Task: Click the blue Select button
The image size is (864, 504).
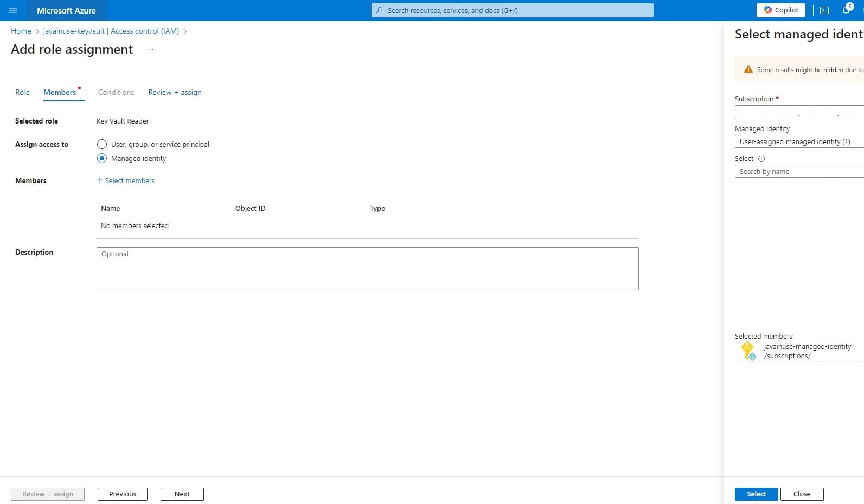Action: pos(757,494)
